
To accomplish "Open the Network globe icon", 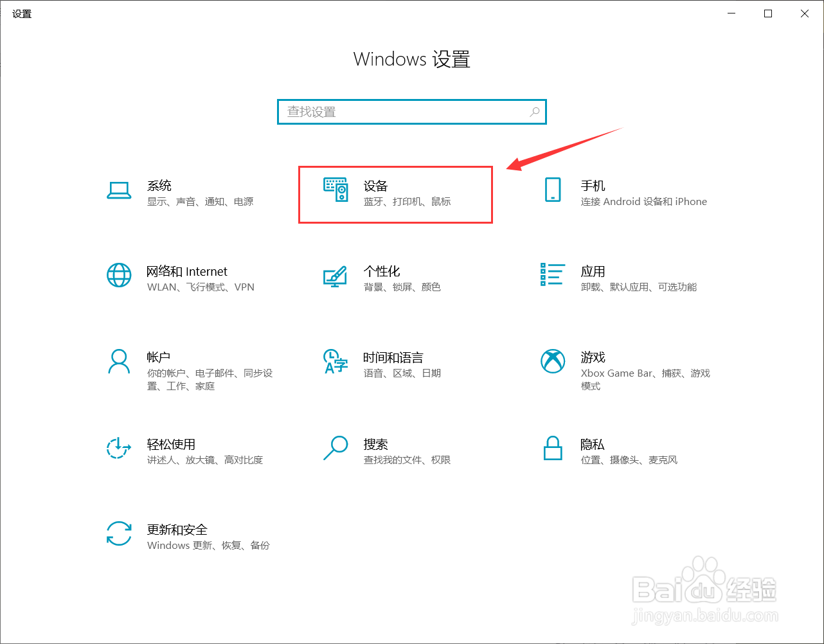I will click(x=119, y=275).
